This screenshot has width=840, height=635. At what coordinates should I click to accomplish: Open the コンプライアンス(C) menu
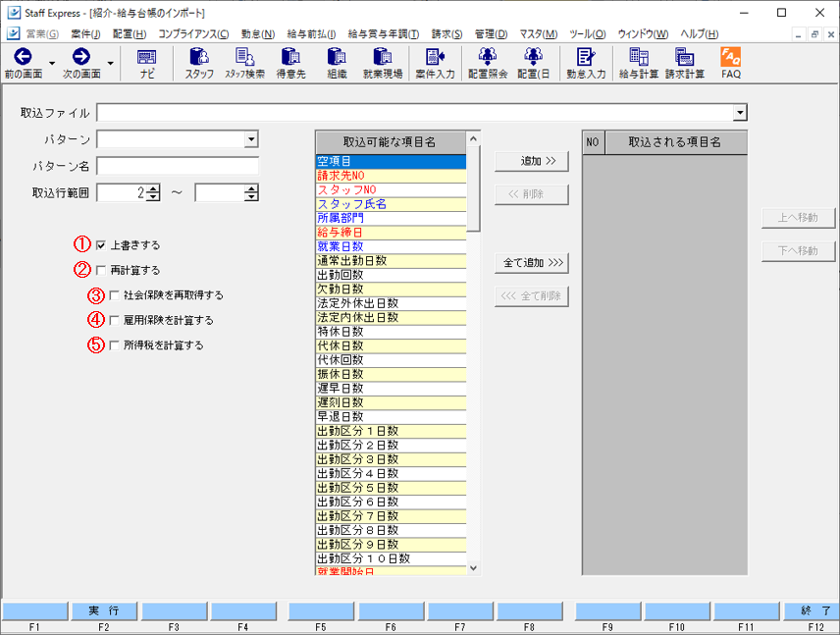pos(193,34)
